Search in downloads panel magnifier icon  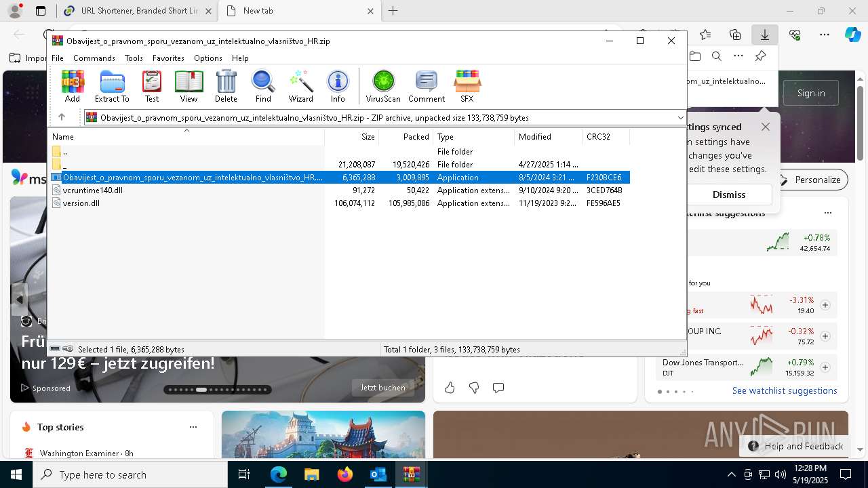717,56
